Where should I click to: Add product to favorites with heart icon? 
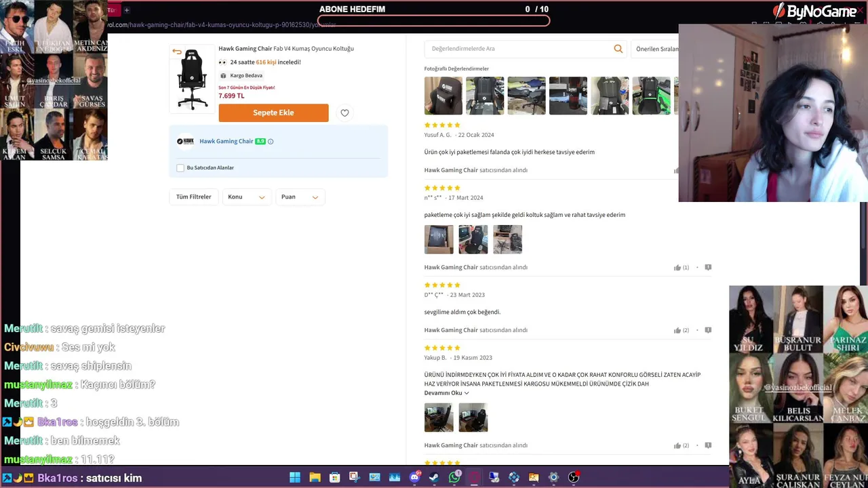coord(344,113)
